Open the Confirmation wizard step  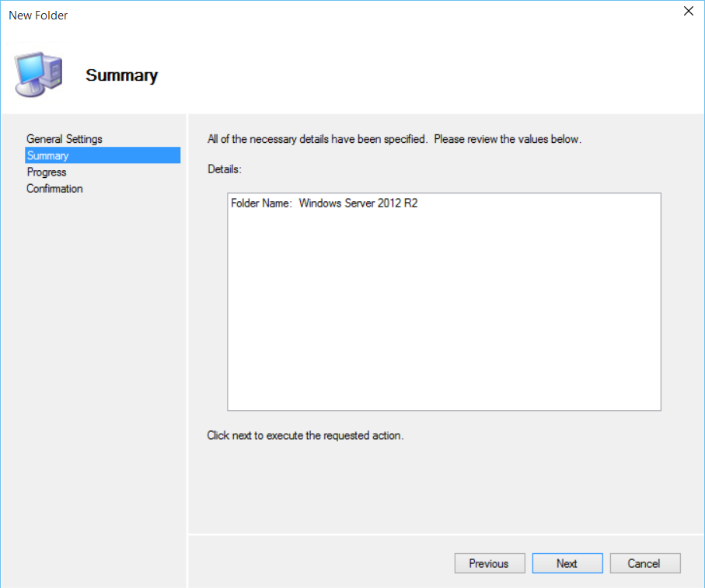(54, 188)
